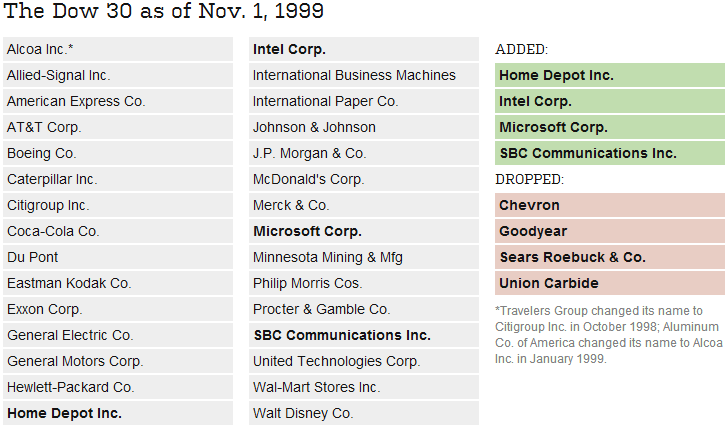725x426 pixels.
Task: Click the Union Carbide dropped entry
Action: click(610, 283)
